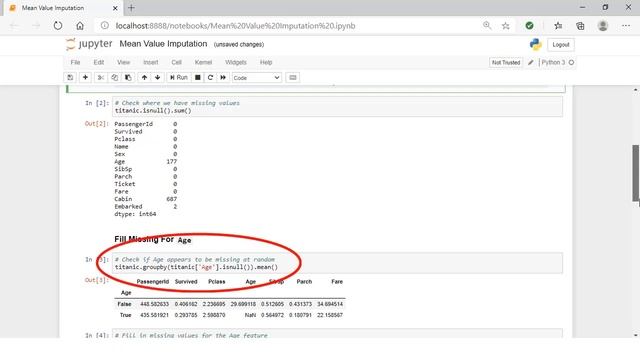Add this page to favorites star
This screenshot has height=360, width=640.
click(x=506, y=26)
